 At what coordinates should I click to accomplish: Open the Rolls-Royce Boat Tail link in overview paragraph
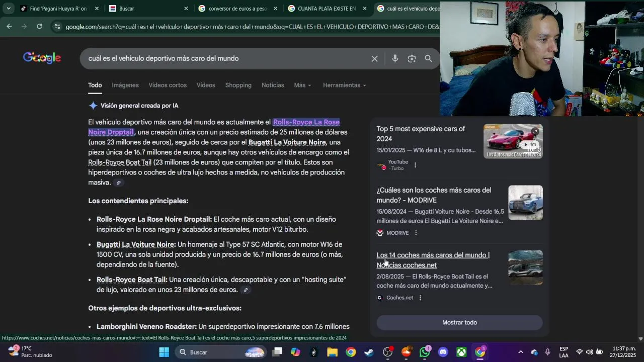120,162
